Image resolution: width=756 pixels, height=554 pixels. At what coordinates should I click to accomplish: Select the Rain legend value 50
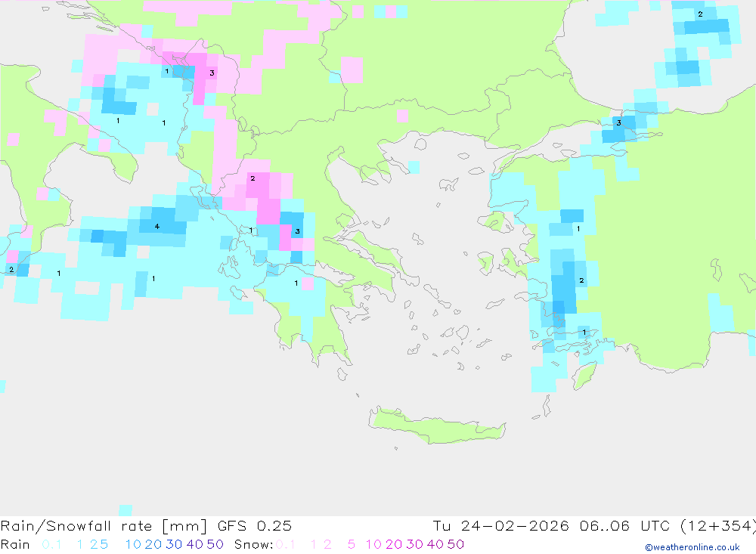coord(215,544)
